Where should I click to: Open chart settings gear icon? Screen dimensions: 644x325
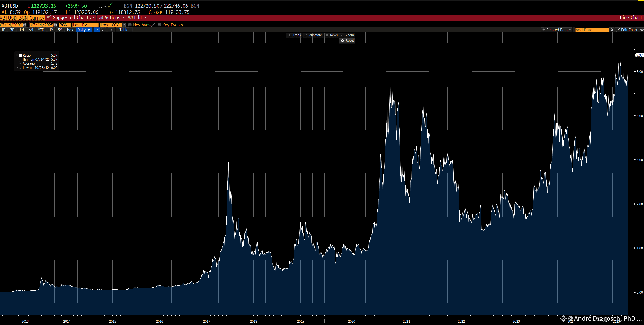click(642, 30)
